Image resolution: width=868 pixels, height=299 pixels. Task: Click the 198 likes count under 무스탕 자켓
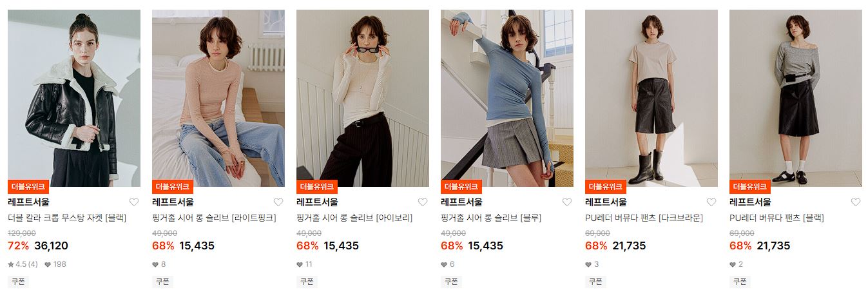55,264
